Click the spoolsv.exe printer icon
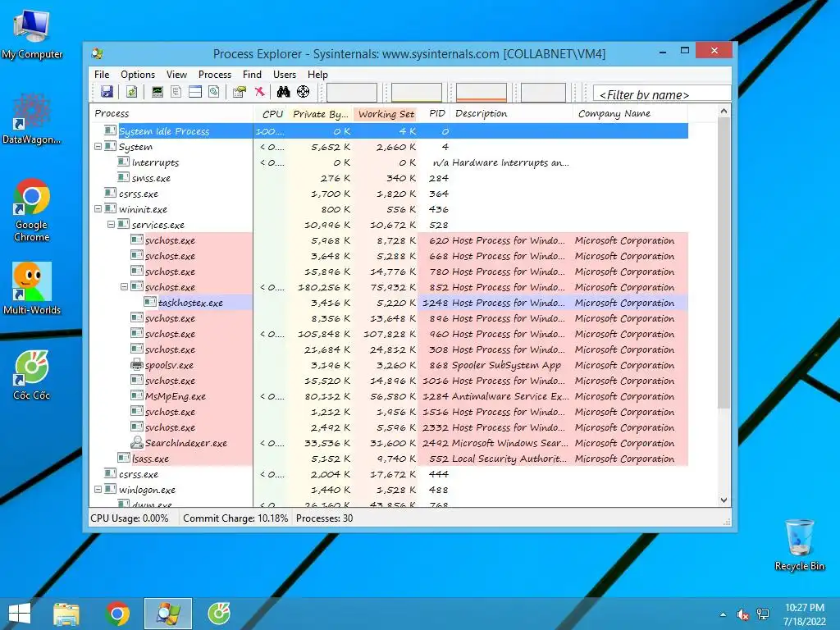Image resolution: width=840 pixels, height=630 pixels. [x=137, y=365]
